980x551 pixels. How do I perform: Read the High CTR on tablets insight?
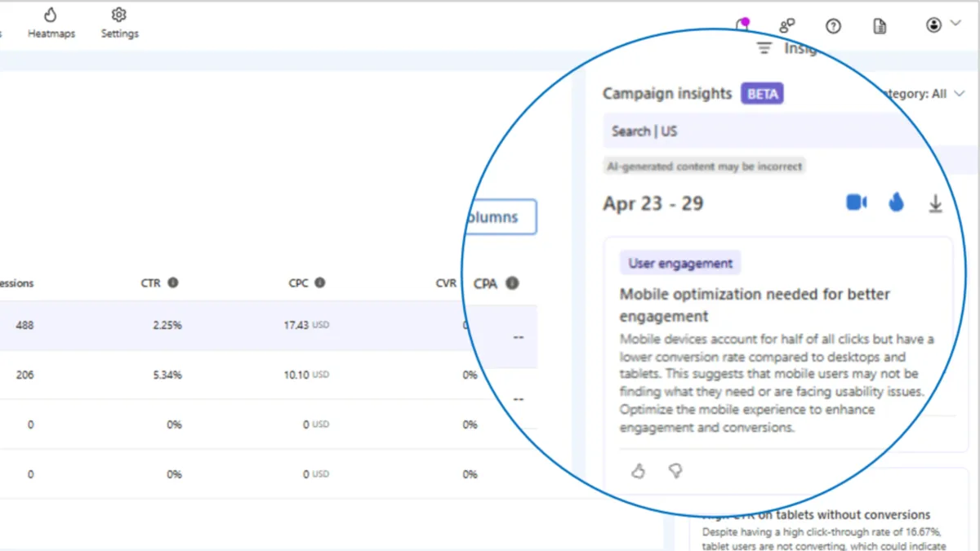coord(817,514)
